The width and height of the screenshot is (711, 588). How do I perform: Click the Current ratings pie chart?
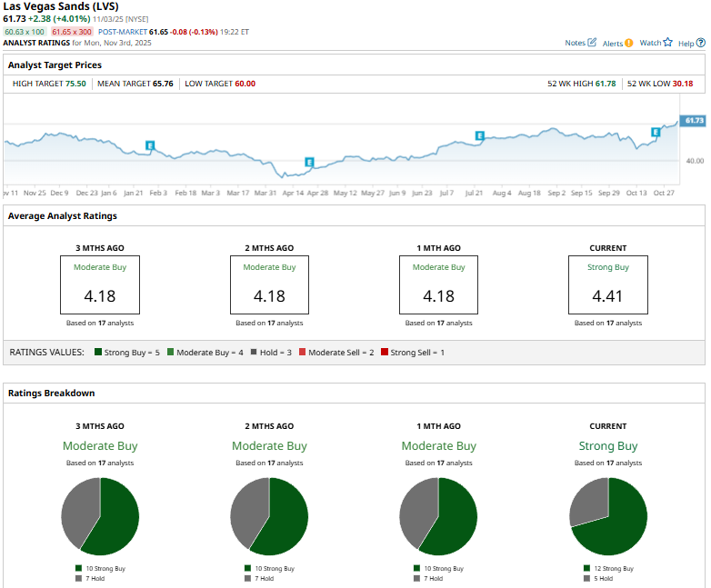tap(608, 516)
